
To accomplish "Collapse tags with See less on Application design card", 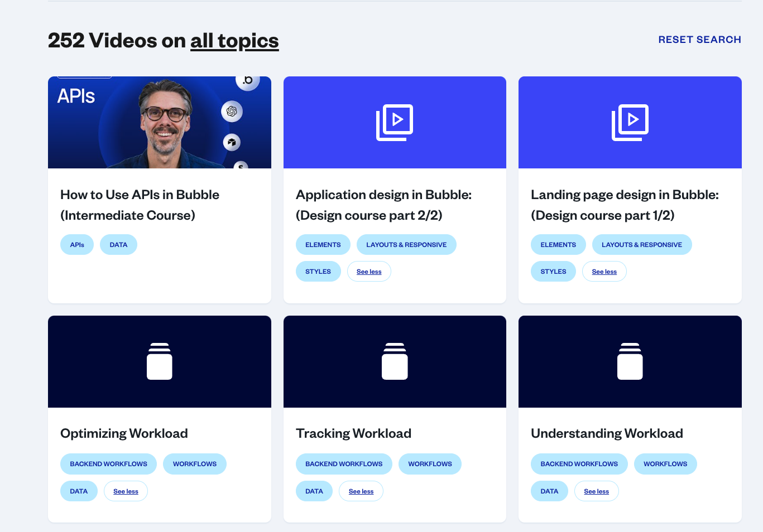I will click(x=369, y=272).
